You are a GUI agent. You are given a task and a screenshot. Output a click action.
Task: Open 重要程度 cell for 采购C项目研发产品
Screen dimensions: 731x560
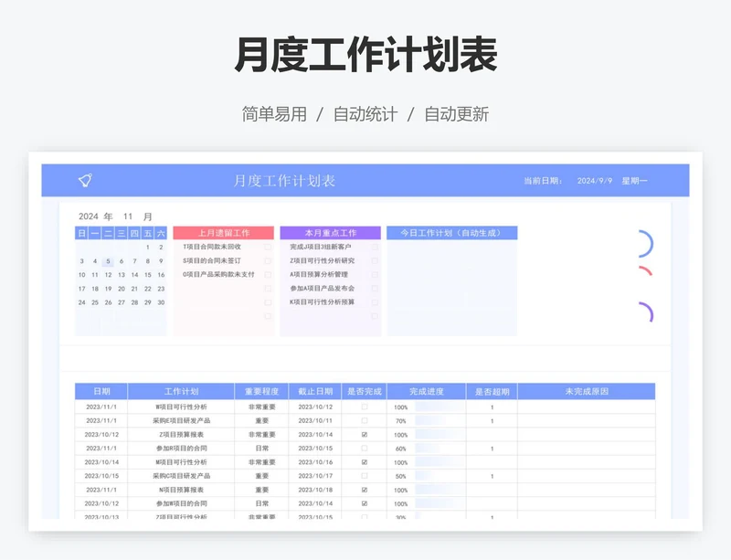(x=261, y=476)
